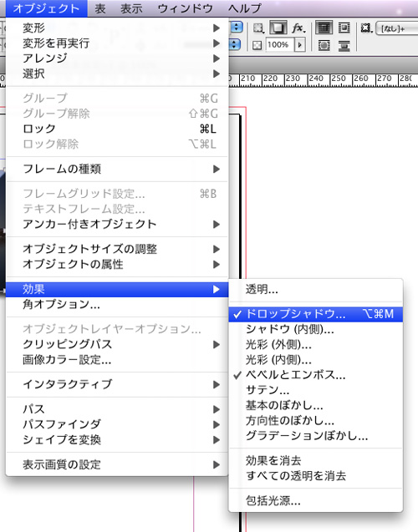Click the object style frame icon
Viewport: 418px width, 532px height.
366,28
